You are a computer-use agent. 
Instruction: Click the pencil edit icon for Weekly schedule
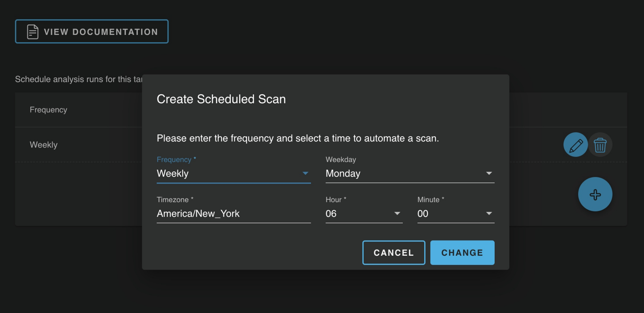point(575,145)
